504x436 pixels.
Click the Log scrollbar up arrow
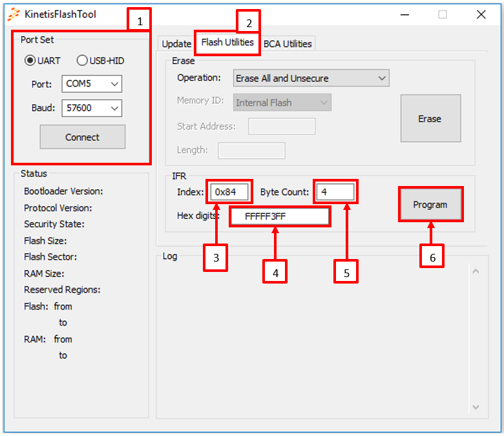(476, 271)
